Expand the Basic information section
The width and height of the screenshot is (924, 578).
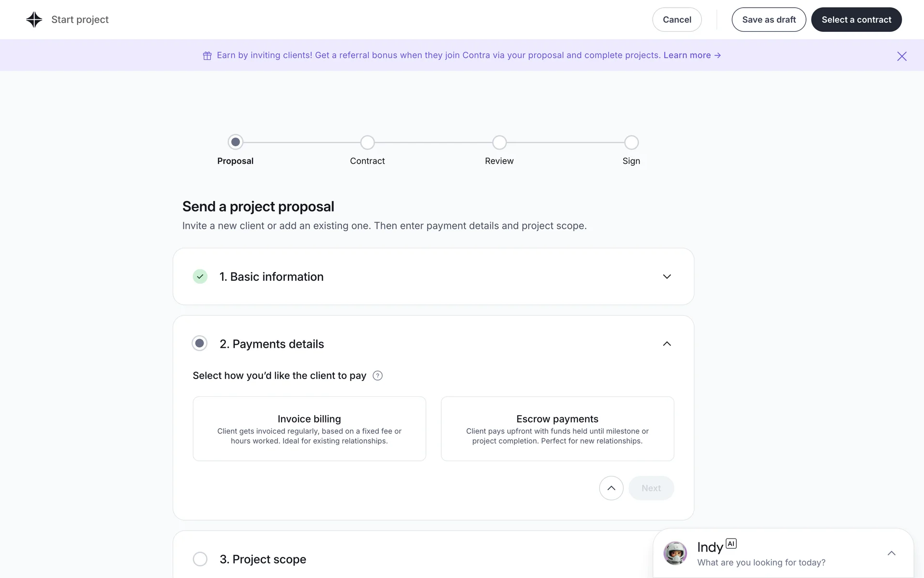(x=667, y=276)
